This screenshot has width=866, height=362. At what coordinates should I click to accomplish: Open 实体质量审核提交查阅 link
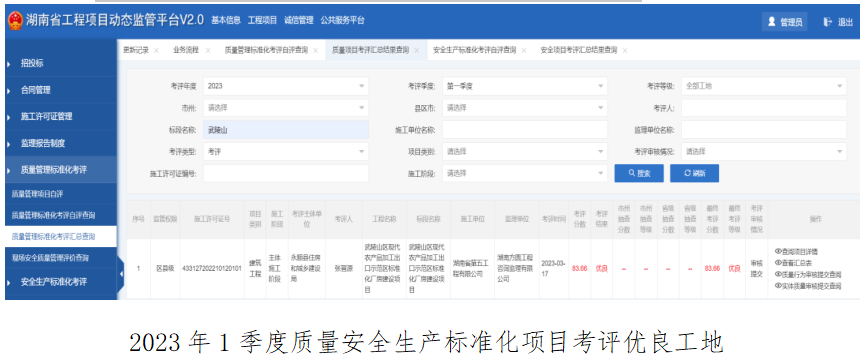coord(811,286)
